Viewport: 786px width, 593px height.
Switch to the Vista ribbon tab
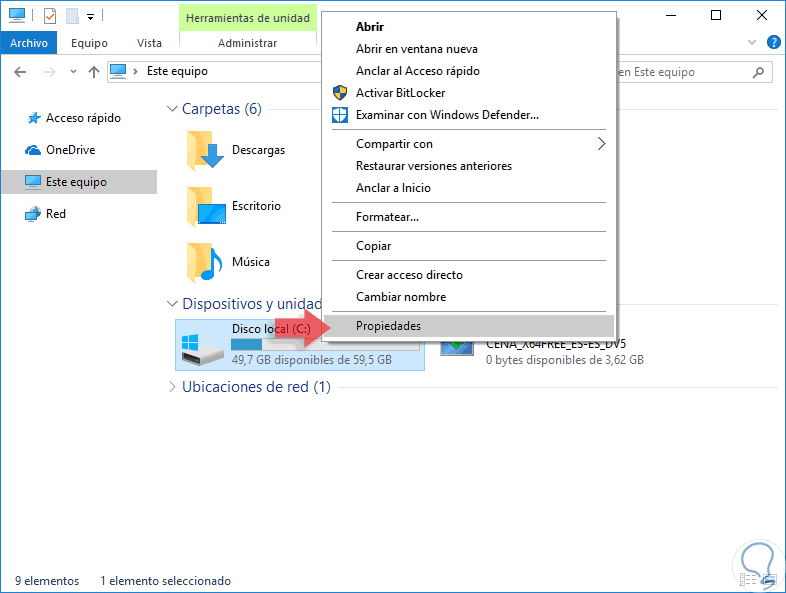149,43
